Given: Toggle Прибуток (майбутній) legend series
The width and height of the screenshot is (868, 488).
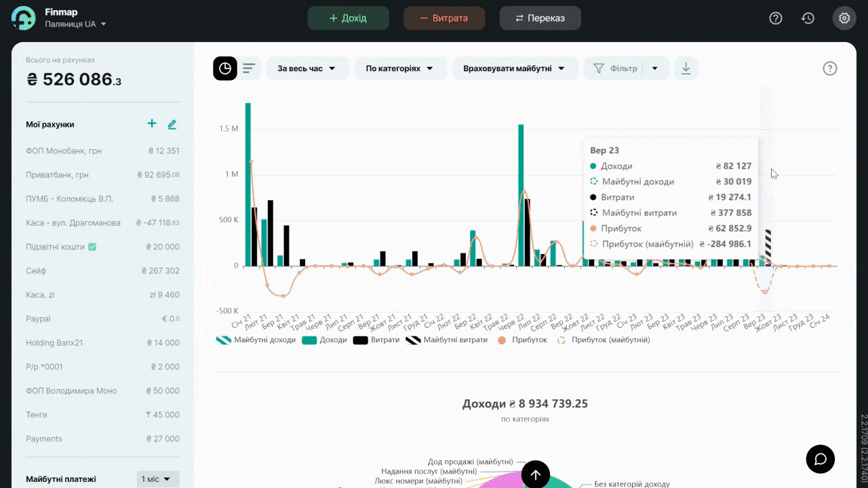Looking at the screenshot, I should 604,340.
